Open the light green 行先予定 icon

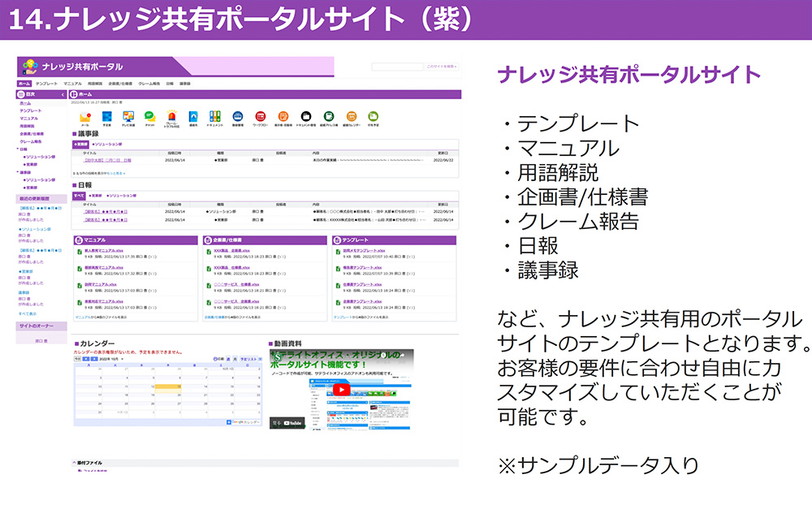pos(373,117)
